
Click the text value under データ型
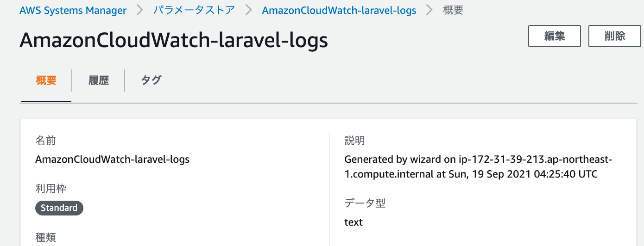point(354,222)
